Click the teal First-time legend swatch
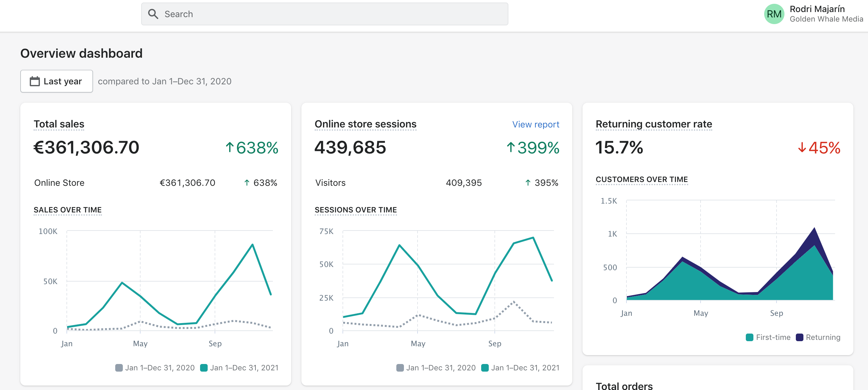 (x=749, y=337)
